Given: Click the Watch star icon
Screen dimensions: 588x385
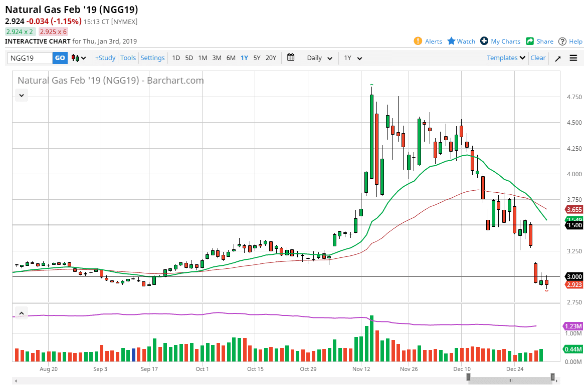Looking at the screenshot, I should (451, 41).
